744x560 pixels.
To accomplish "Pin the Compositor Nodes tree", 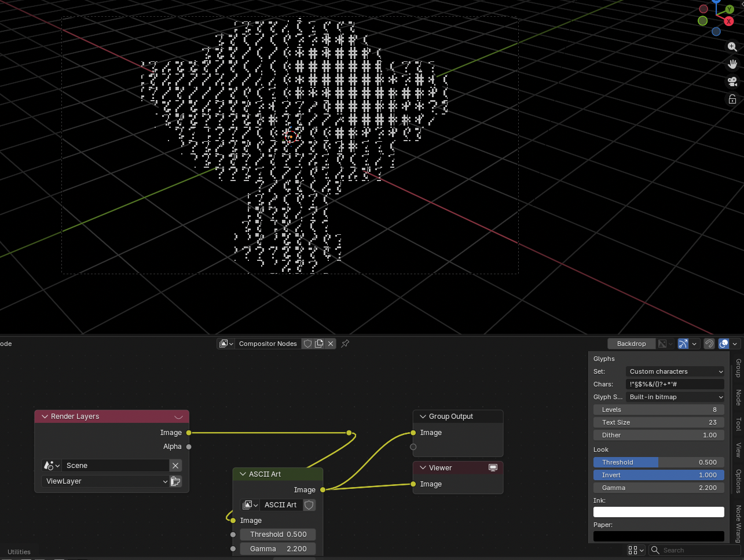I will (345, 344).
